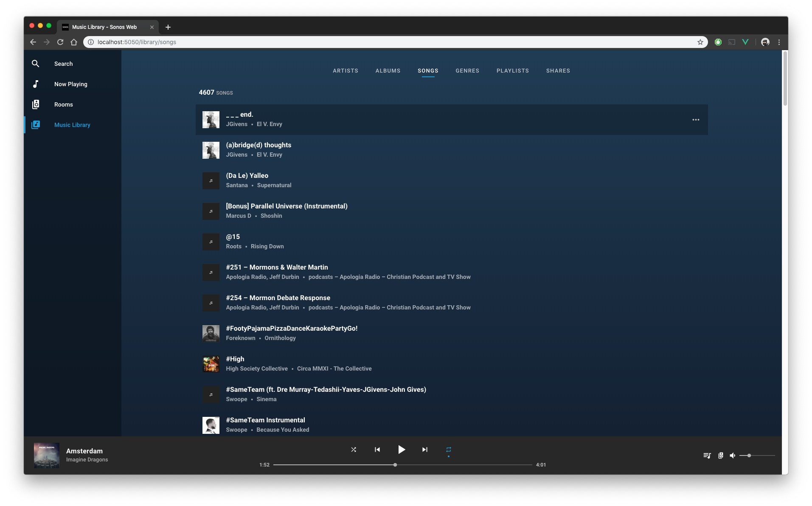Click the Music Library icon in sidebar
The width and height of the screenshot is (812, 506).
36,125
